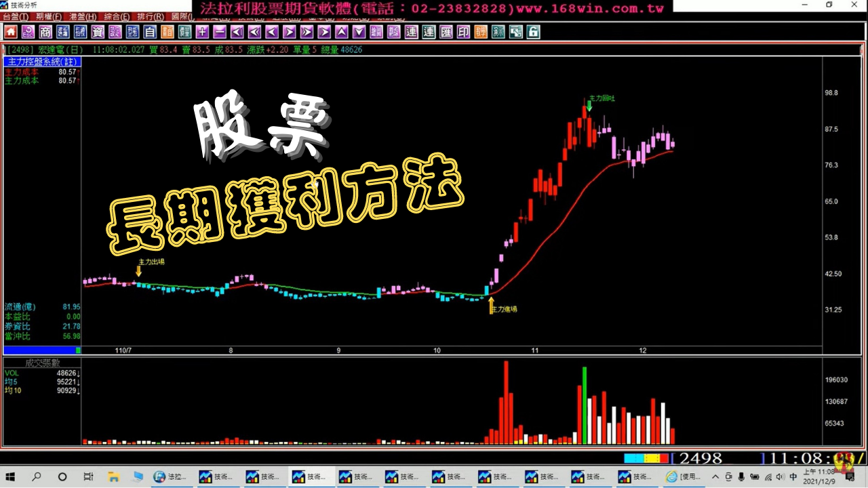Click the 98.8 price axis label

coord(830,93)
